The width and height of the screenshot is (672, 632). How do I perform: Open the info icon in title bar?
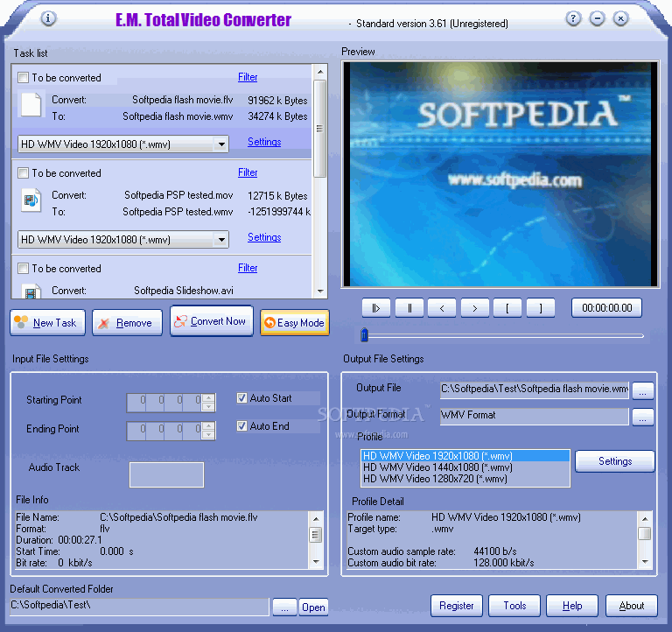coord(48,18)
